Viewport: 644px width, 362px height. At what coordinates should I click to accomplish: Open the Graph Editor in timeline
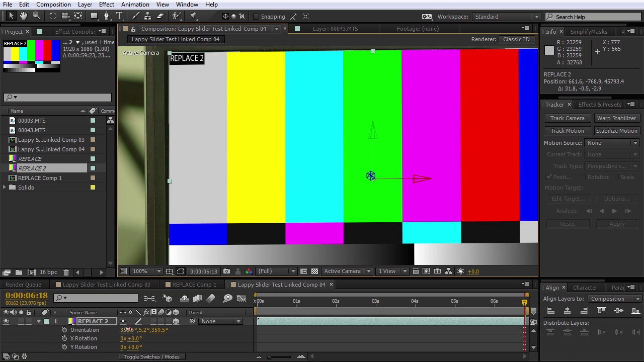click(241, 298)
